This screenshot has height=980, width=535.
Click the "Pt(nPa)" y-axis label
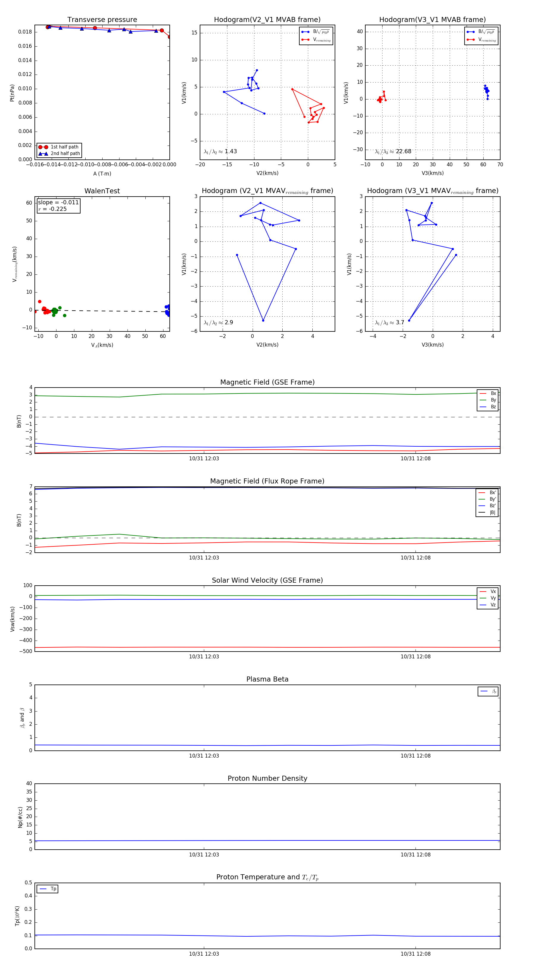tap(12, 93)
